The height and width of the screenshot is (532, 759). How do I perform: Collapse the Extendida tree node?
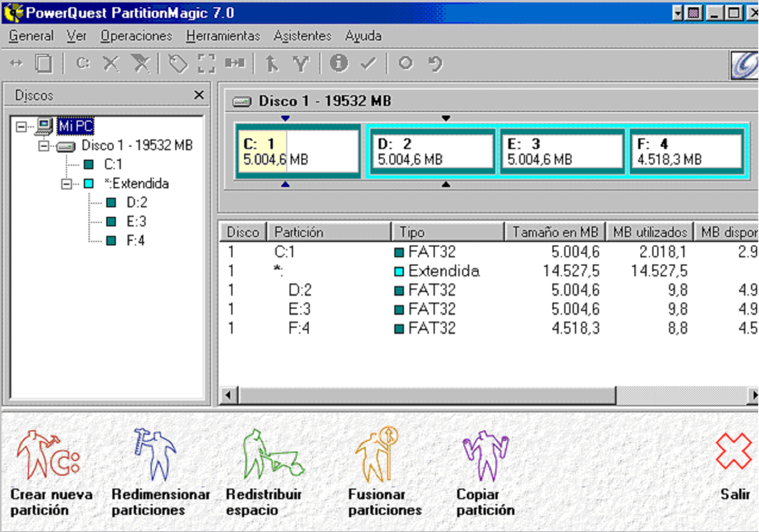point(66,184)
